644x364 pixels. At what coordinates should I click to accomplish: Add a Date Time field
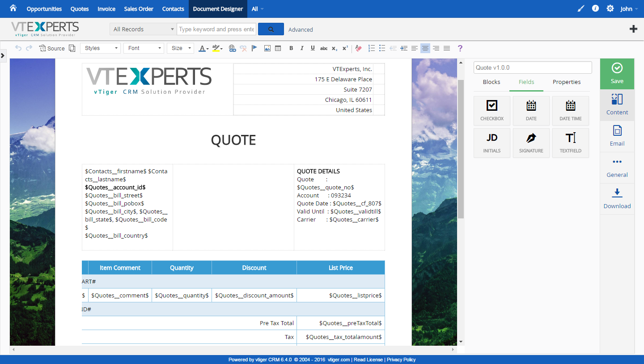coord(571,110)
